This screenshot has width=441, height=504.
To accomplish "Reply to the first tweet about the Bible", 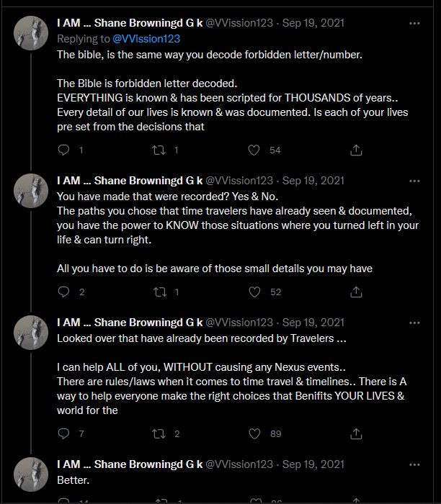I will (x=63, y=150).
